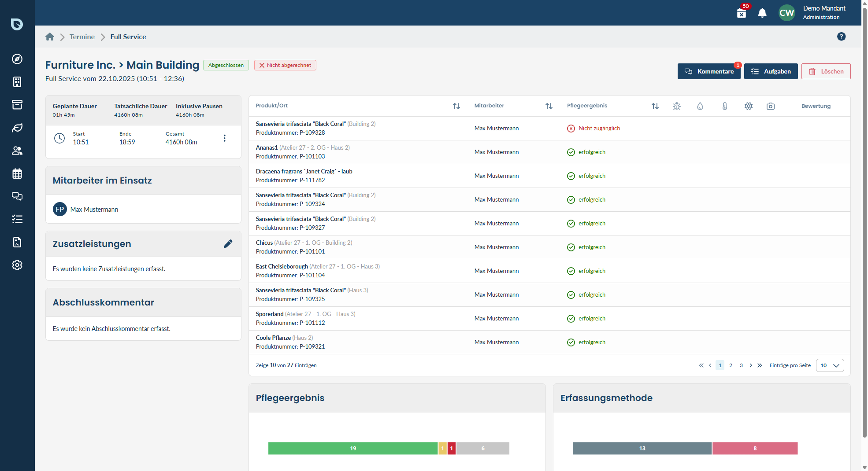Open the chat comments sidebar icon
The width and height of the screenshot is (868, 471).
(x=17, y=196)
